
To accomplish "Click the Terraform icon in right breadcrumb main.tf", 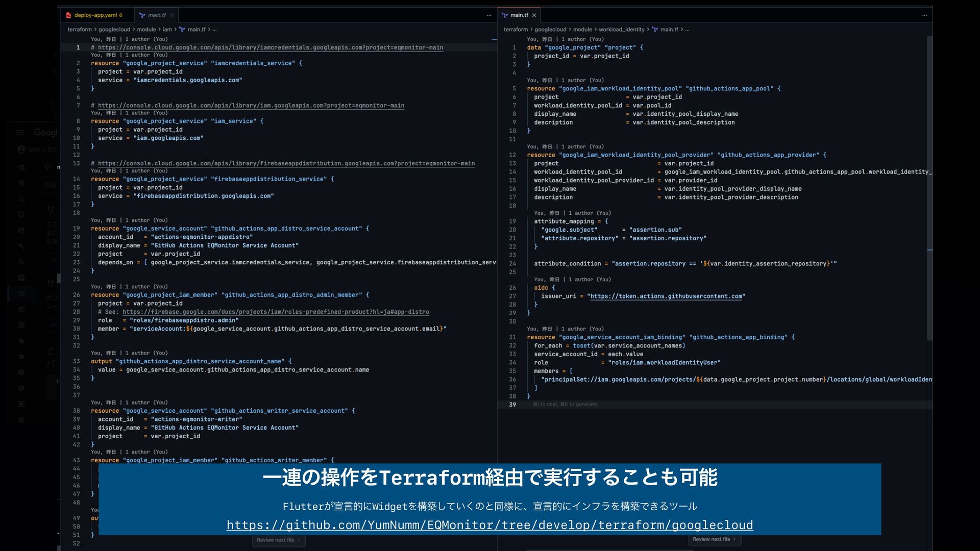I will tap(655, 30).
